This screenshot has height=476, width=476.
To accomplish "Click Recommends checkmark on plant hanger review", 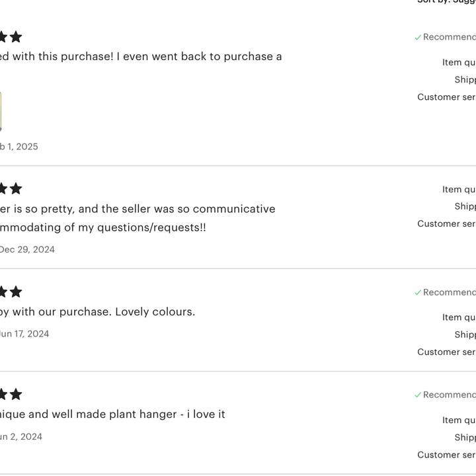I will (418, 395).
